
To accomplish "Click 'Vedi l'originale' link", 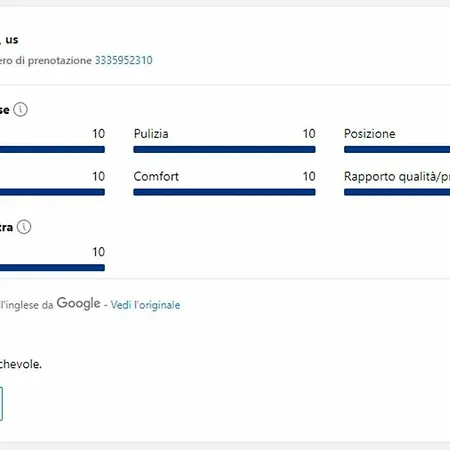I will (145, 305).
